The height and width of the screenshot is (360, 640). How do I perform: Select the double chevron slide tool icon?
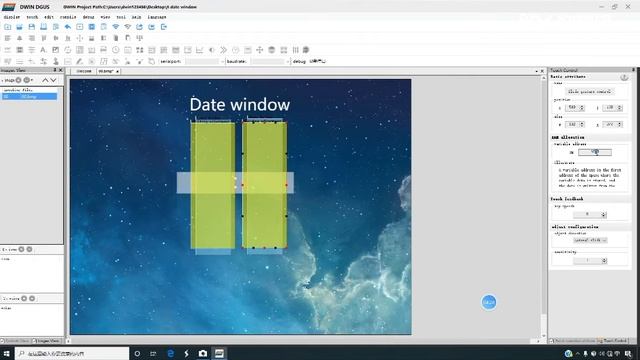(224, 50)
